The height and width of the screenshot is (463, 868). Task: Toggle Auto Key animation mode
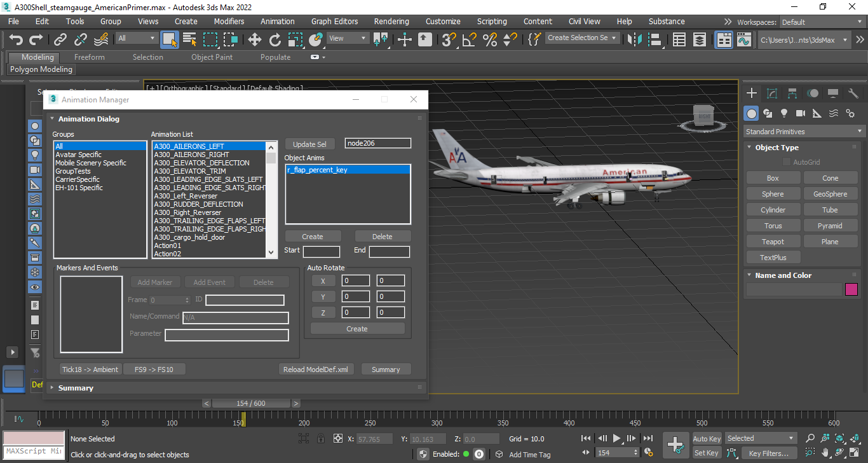point(707,438)
